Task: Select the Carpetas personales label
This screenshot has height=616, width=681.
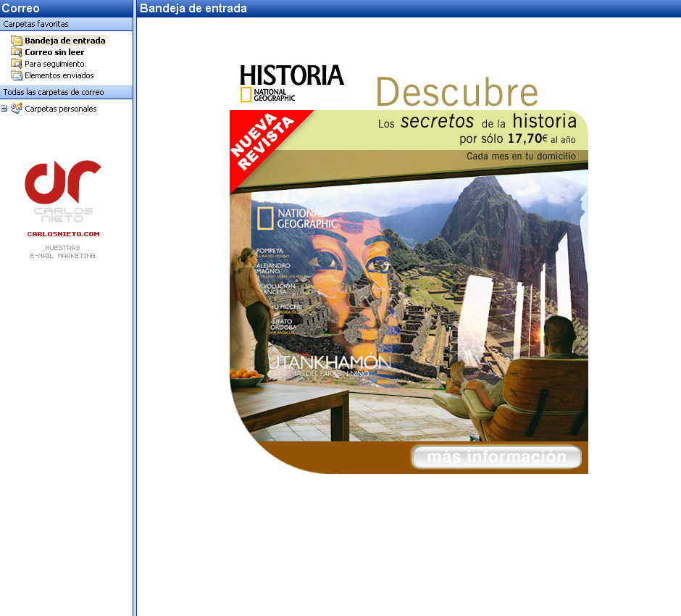Action: [61, 109]
